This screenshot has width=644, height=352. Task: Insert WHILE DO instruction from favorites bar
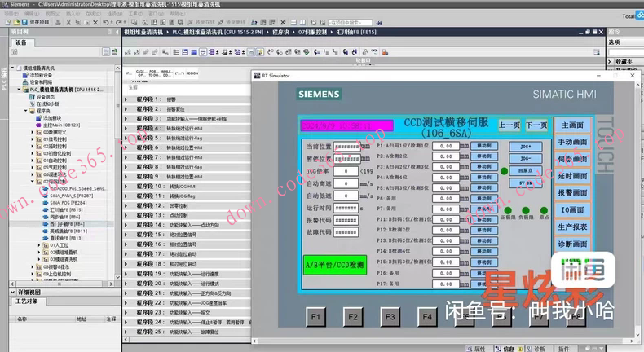167,73
